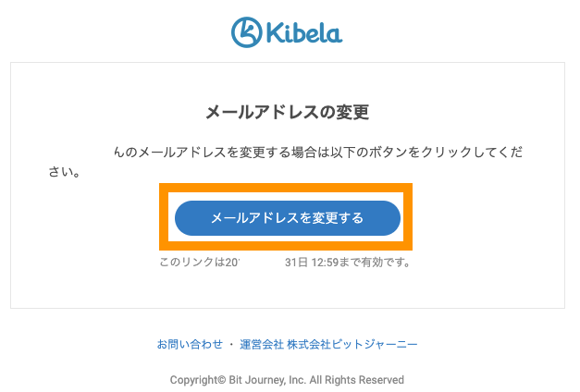Viewport: 580px width, 392px height.
Task: Click Bit Journey, Inc. in the copyright line
Action: click(265, 380)
